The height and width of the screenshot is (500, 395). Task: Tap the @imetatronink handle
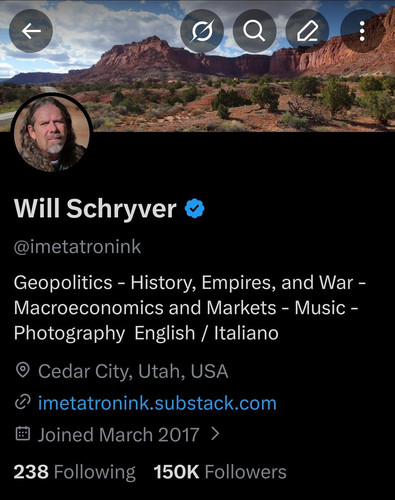(x=77, y=247)
